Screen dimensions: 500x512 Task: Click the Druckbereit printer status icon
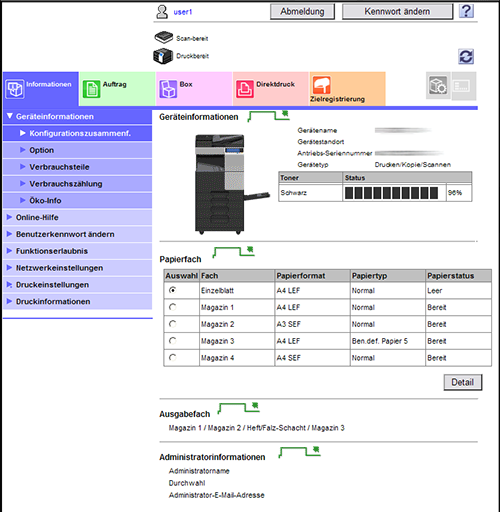tap(163, 56)
